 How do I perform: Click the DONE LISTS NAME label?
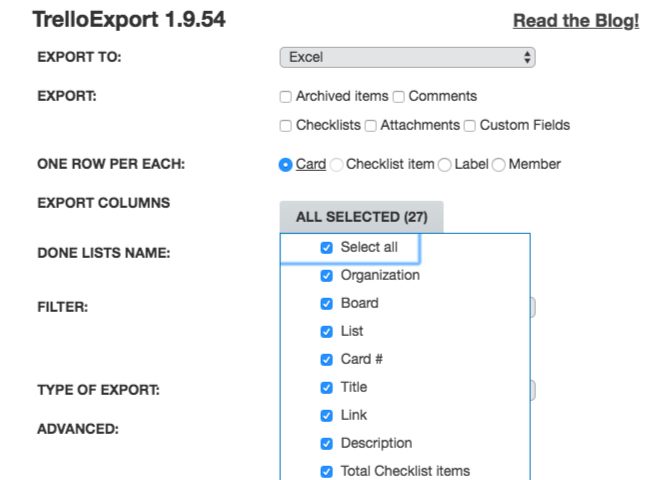[x=104, y=253]
